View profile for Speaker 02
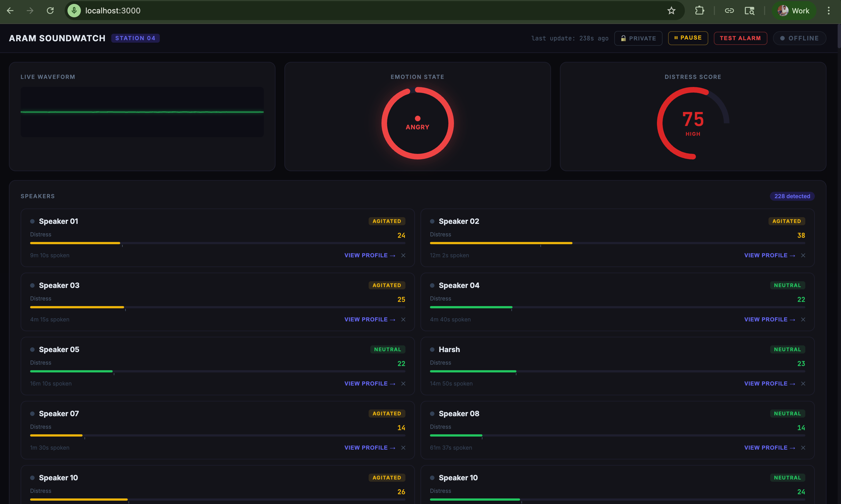 (x=769, y=255)
